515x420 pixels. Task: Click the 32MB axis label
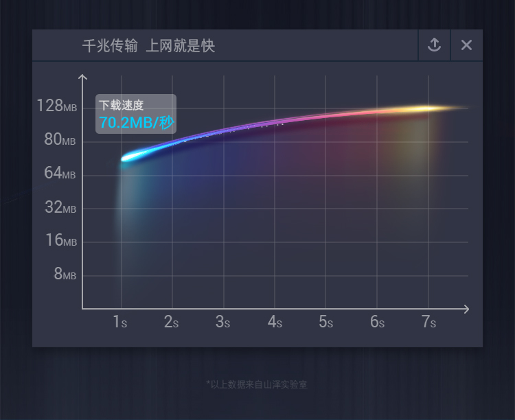point(60,207)
